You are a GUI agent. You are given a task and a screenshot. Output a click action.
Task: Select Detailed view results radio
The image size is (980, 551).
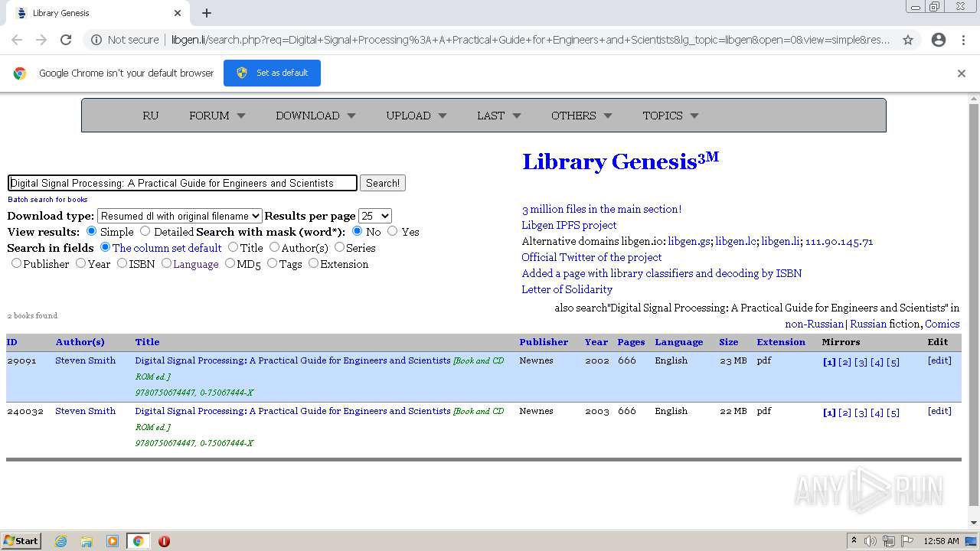[145, 231]
